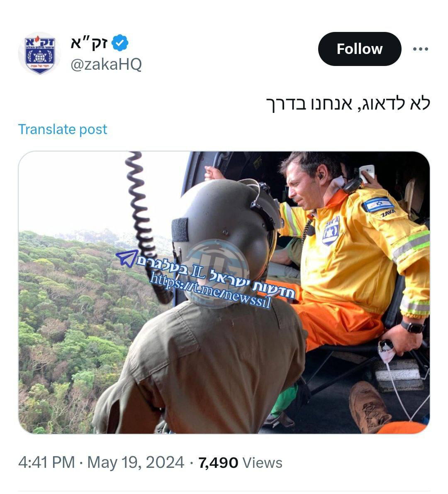The width and height of the screenshot is (448, 494).
Task: Translate the Hebrew post
Action: tap(63, 129)
